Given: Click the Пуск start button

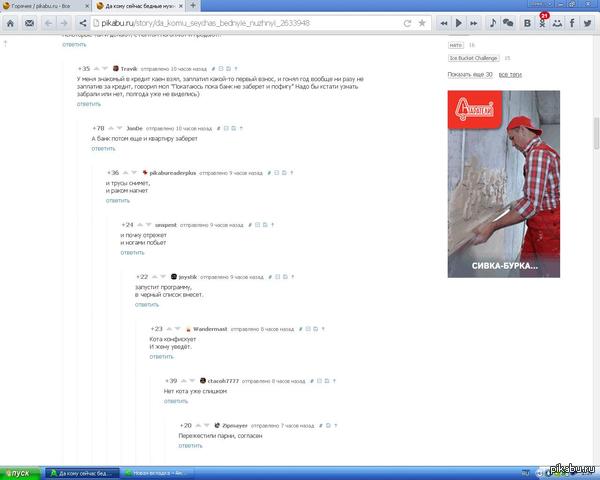Looking at the screenshot, I should click(x=20, y=473).
